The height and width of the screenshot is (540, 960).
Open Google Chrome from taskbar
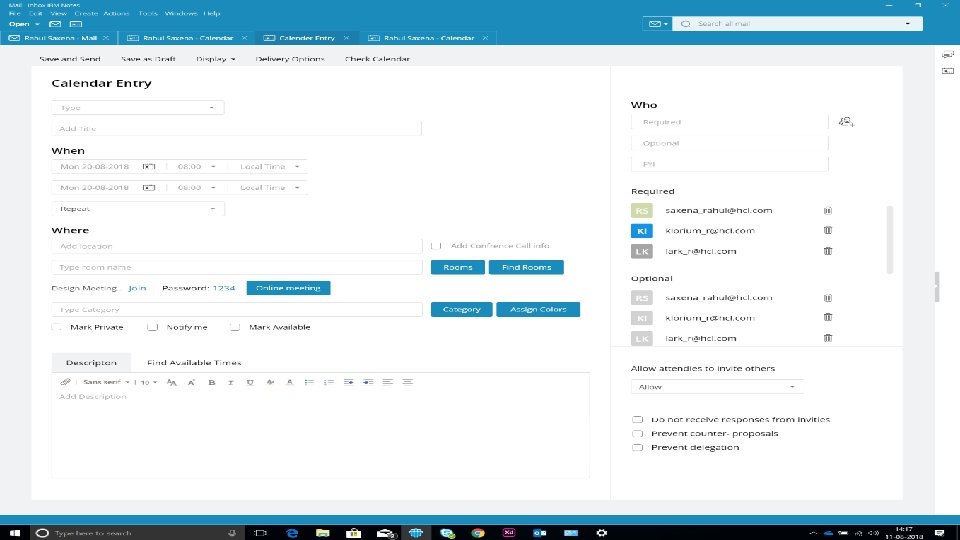[x=478, y=533]
